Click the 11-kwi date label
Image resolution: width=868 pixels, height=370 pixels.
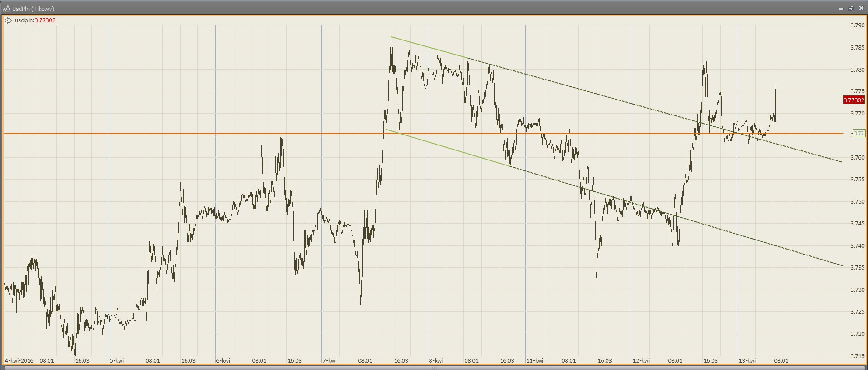pos(535,361)
